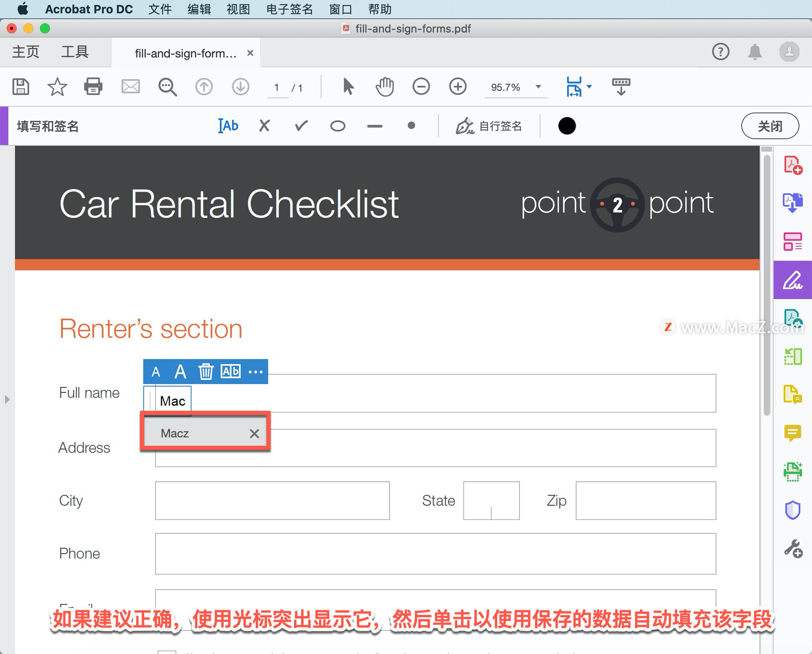Open the green Compare Files sidebar tool
The width and height of the screenshot is (812, 654).
[793, 356]
